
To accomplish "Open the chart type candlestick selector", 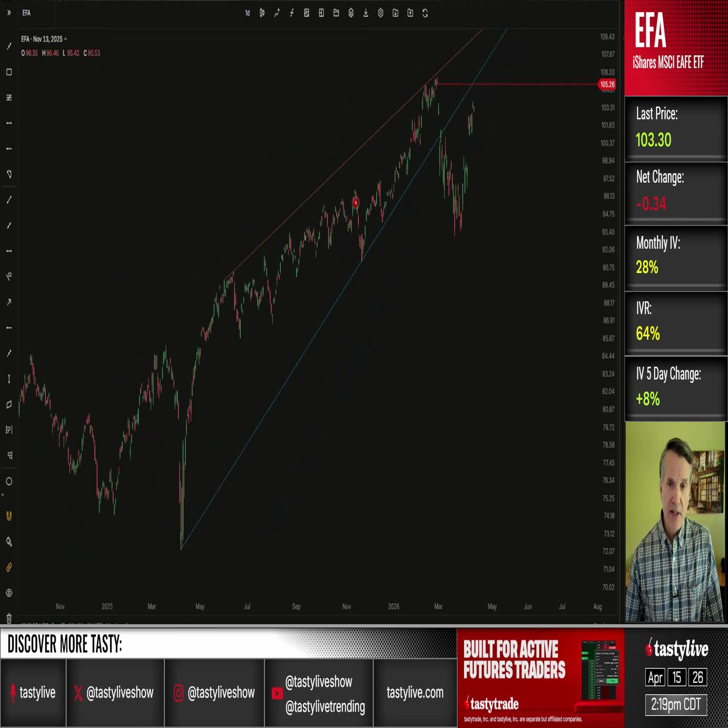I will click(x=262, y=13).
